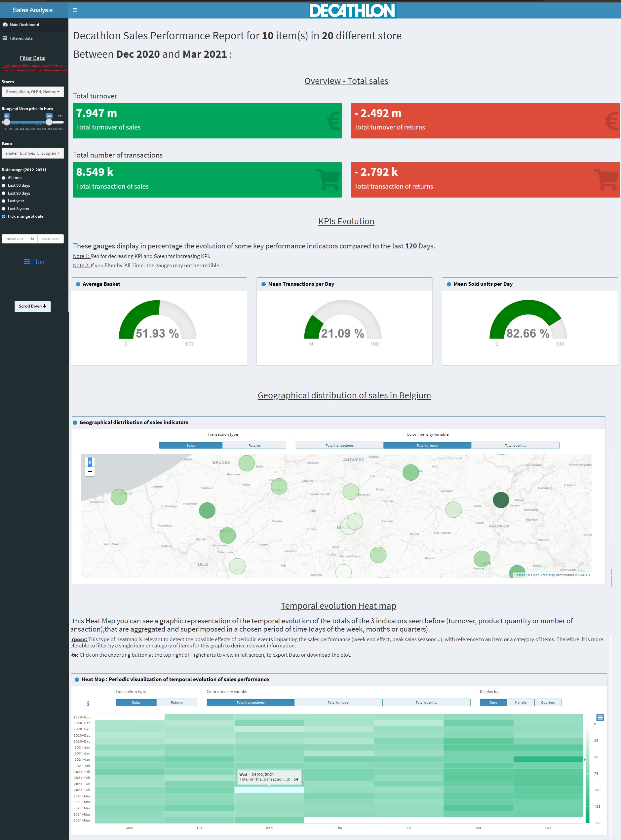Image resolution: width=621 pixels, height=840 pixels.
Task: Set heat map color to Total transactions
Action: [x=251, y=703]
